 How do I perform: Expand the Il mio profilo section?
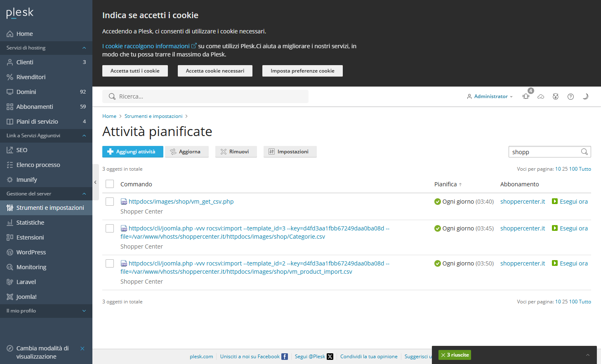point(46,311)
